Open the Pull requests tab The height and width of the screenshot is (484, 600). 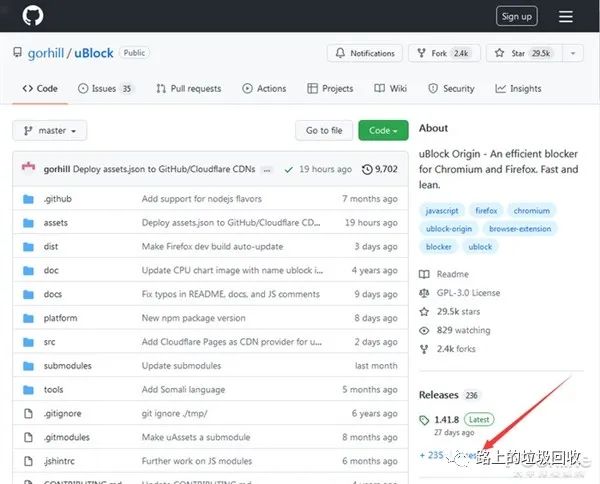point(189,88)
